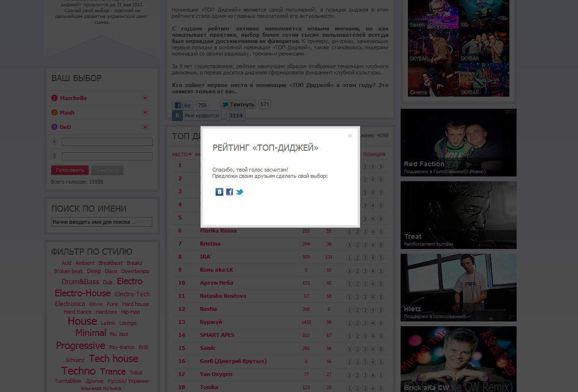Filter by Drum&Bass style

click(x=80, y=282)
